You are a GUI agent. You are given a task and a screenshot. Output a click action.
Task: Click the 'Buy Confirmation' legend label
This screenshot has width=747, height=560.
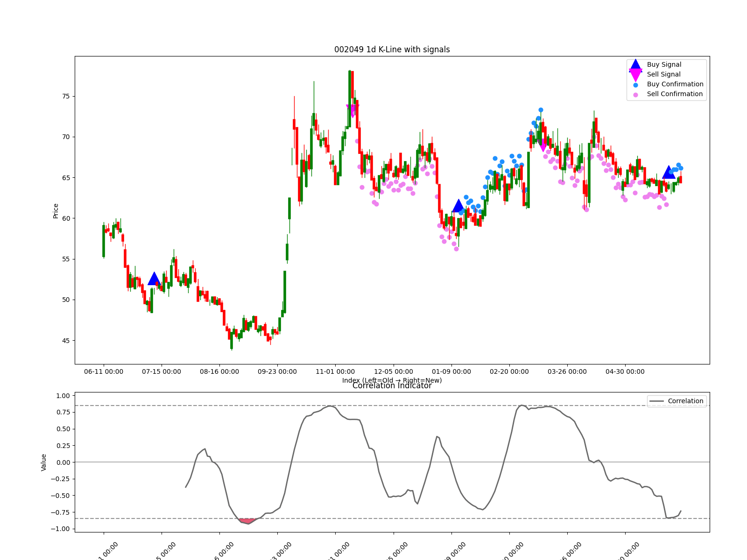coord(675,84)
